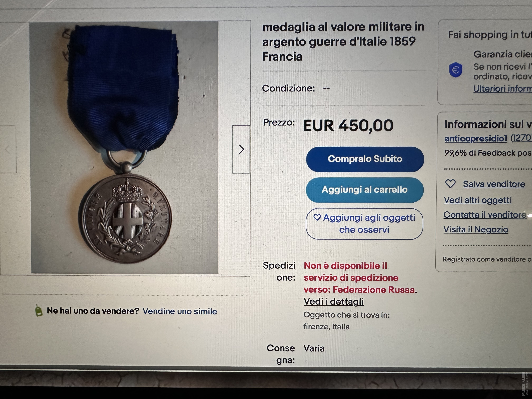Click the heart icon beside Salva venditore
The height and width of the screenshot is (399, 532).
(x=450, y=184)
